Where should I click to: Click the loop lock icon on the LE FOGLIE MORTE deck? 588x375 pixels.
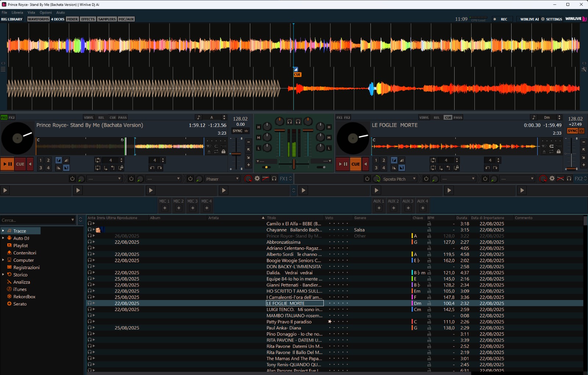click(456, 168)
